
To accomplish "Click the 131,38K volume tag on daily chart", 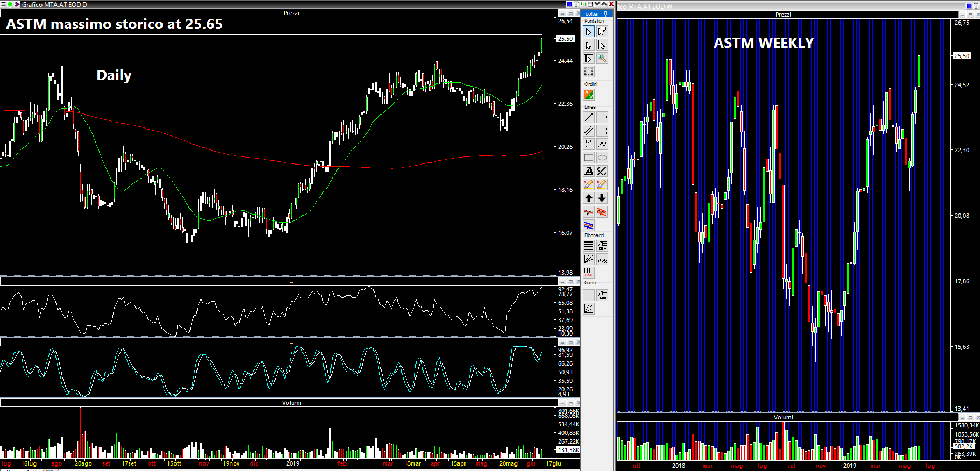I will point(568,450).
